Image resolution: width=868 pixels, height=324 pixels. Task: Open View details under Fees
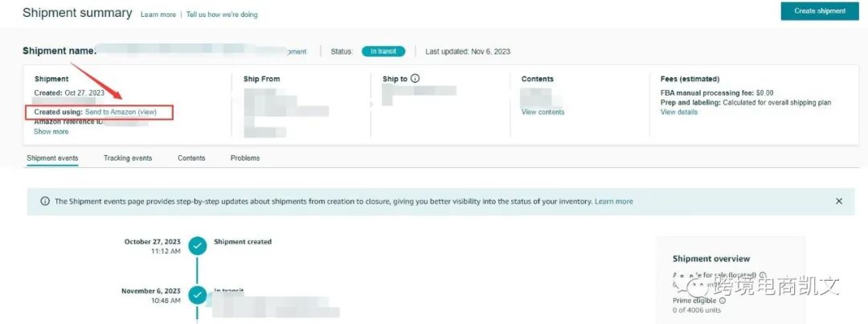678,112
